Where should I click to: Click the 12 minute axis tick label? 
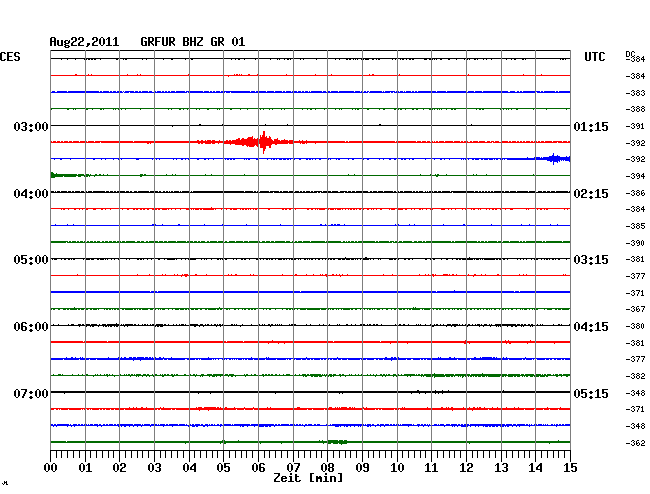[466, 468]
